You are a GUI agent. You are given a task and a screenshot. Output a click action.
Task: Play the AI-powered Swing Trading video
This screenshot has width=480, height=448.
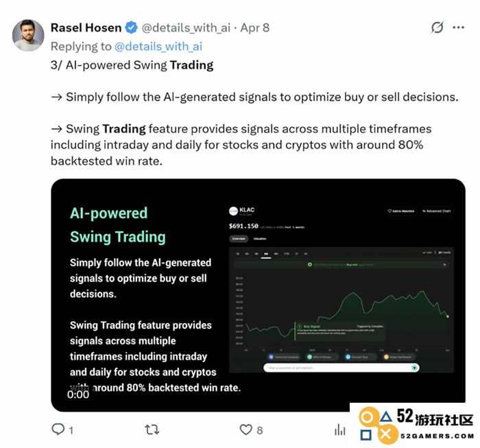point(258,295)
